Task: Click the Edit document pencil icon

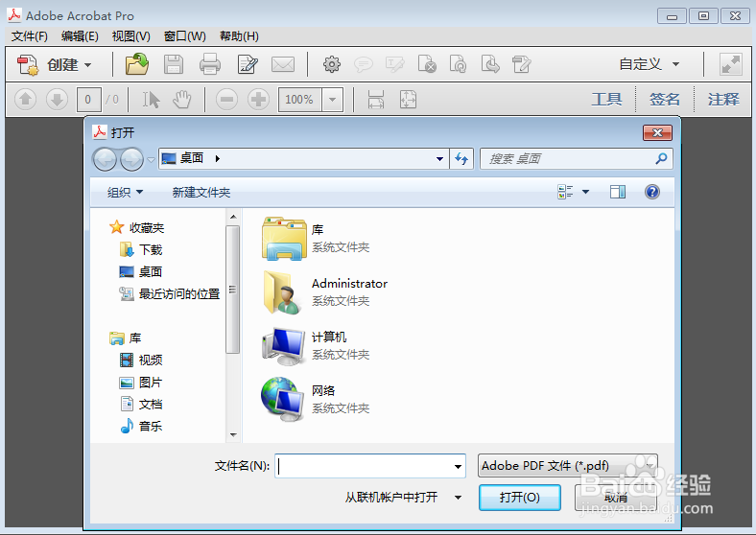Action: point(248,64)
